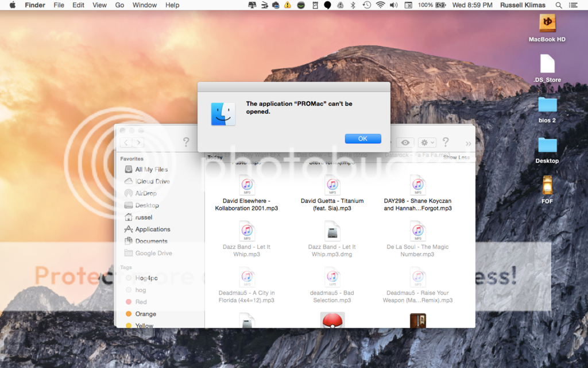
Task: Open the Action gear dropdown in Finder toolbar
Action: (x=427, y=143)
